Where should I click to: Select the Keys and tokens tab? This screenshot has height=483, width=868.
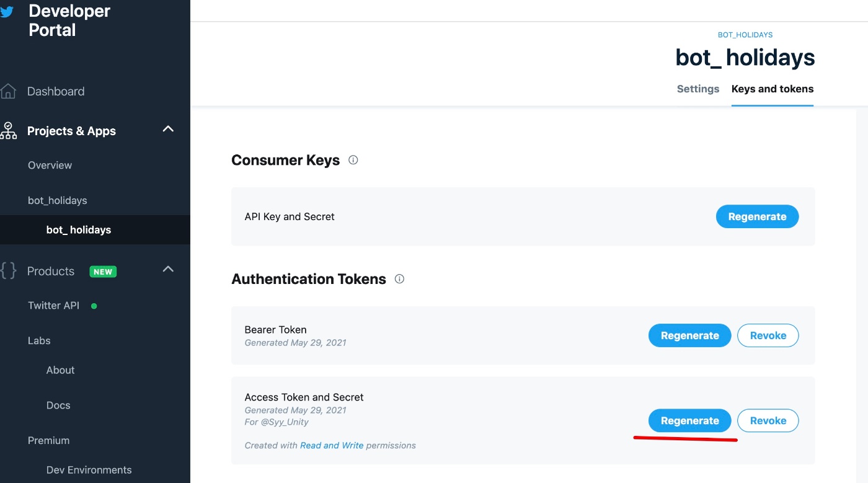pyautogui.click(x=773, y=89)
